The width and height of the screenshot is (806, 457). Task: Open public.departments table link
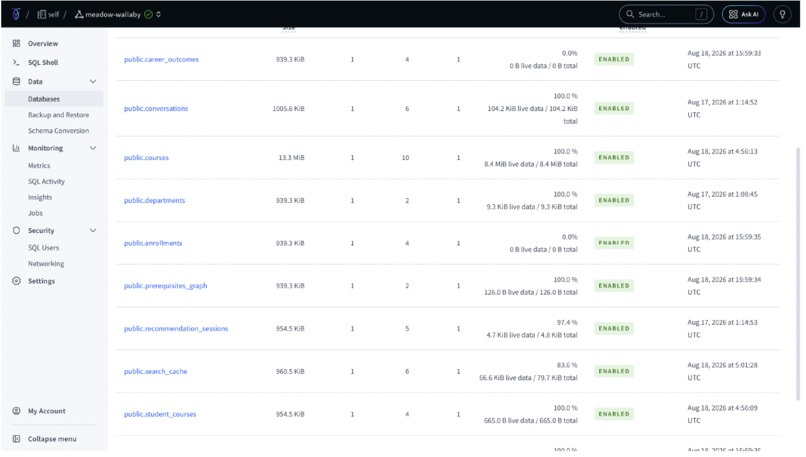(155, 200)
